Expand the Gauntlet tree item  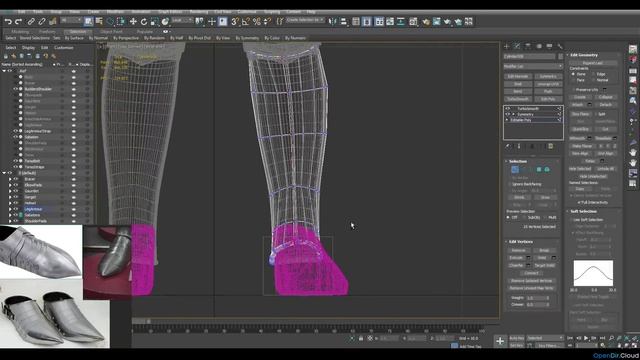[10, 191]
